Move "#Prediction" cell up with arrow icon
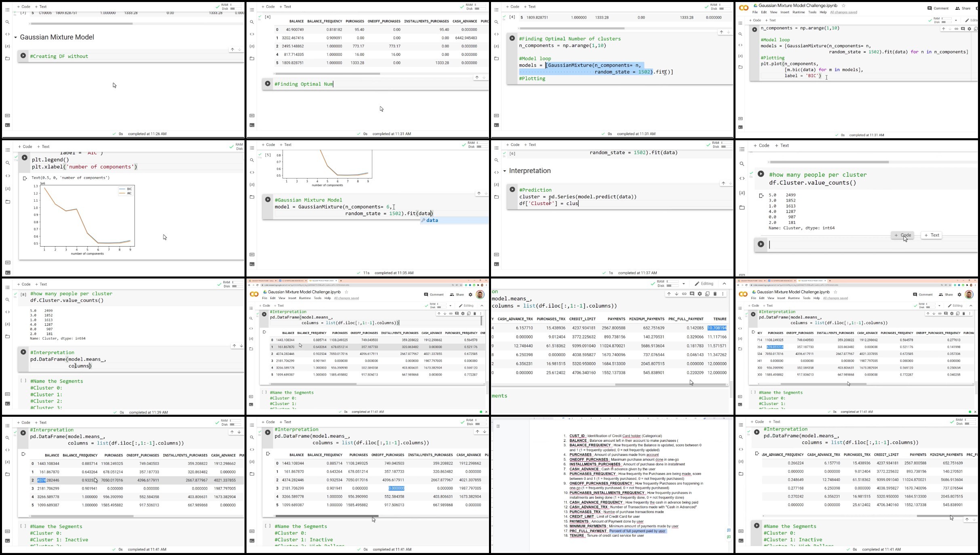The image size is (980, 555). coord(723,184)
